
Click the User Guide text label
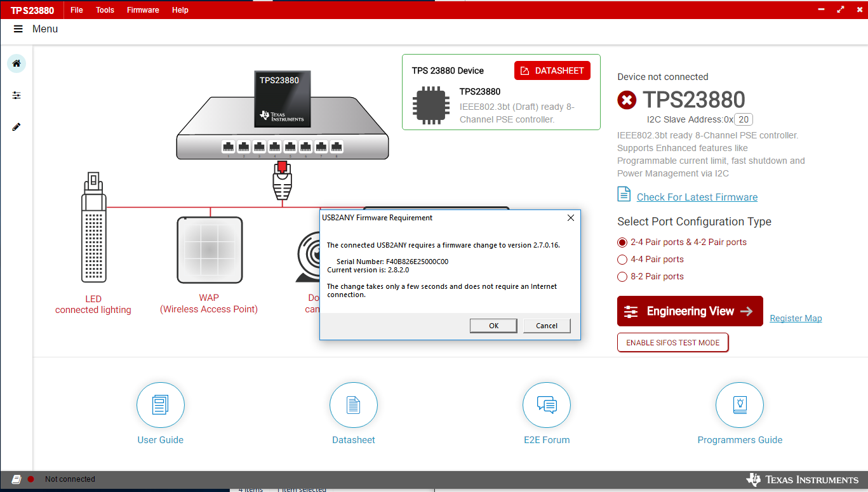[161, 440]
